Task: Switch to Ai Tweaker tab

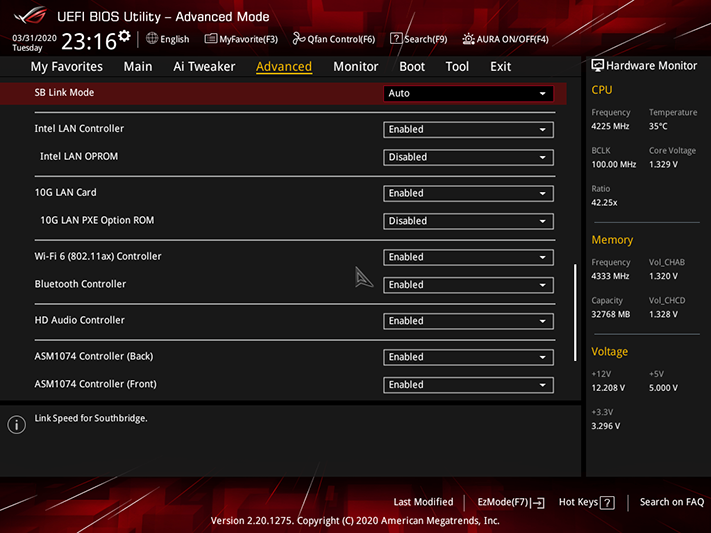Action: coord(204,67)
